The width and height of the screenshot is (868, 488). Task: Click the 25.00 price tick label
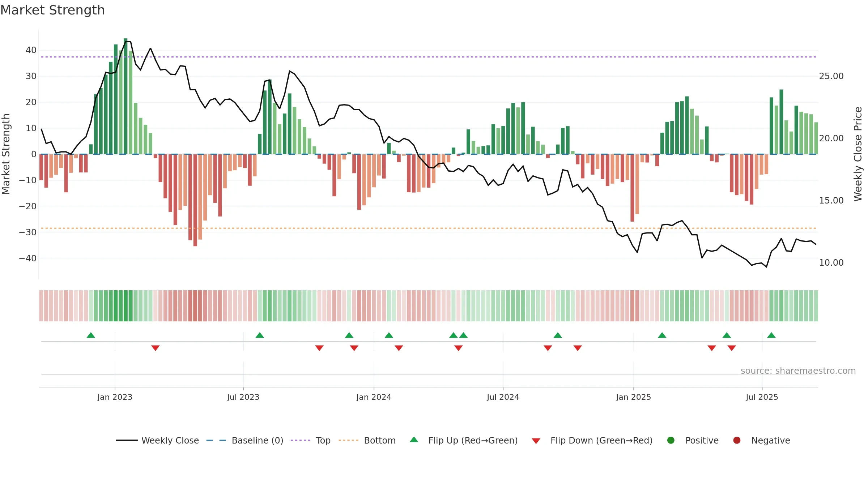[831, 76]
